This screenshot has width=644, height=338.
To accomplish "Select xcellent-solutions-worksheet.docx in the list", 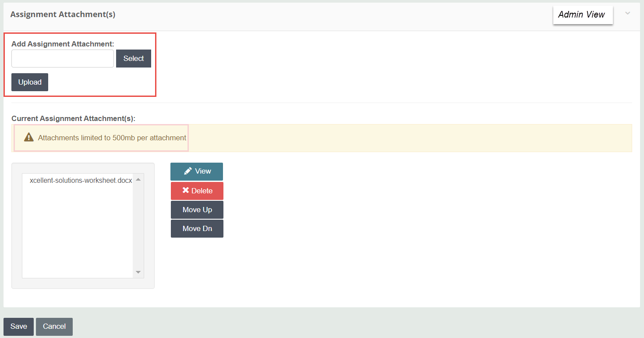I will point(80,180).
